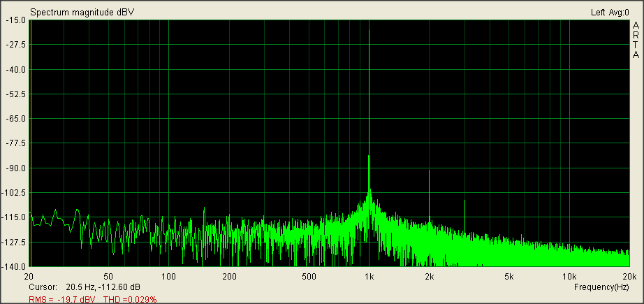The width and height of the screenshot is (644, 304).
Task: Click the 20 frequency axis label
Action: (x=29, y=275)
